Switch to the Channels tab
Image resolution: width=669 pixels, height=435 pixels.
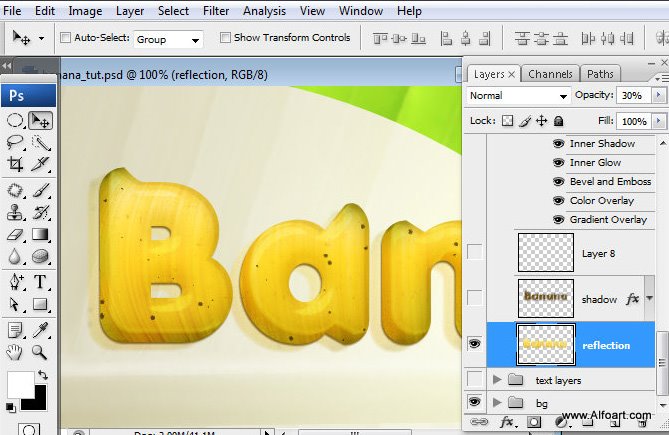pyautogui.click(x=550, y=74)
